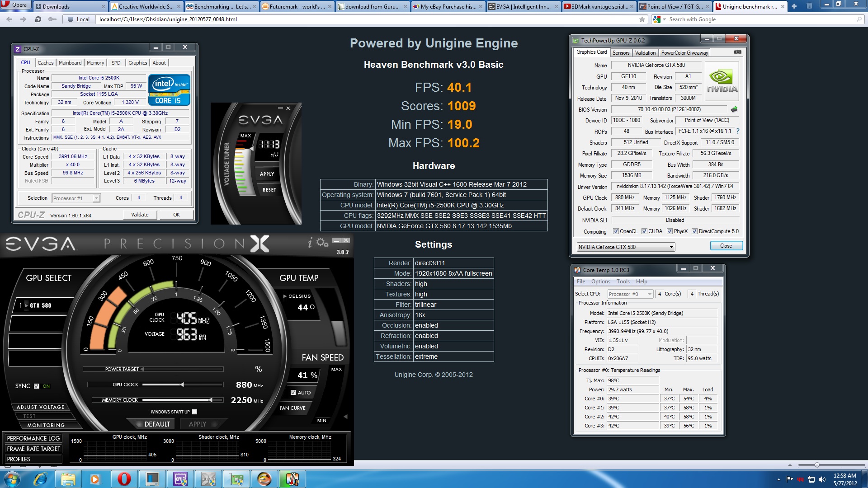
Task: Open a new Opera tab
Action: pyautogui.click(x=794, y=6)
